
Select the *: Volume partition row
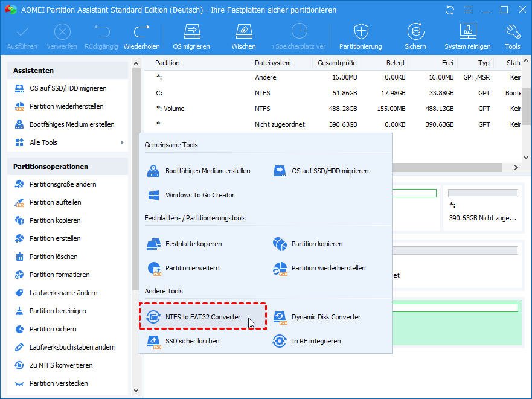(x=333, y=109)
